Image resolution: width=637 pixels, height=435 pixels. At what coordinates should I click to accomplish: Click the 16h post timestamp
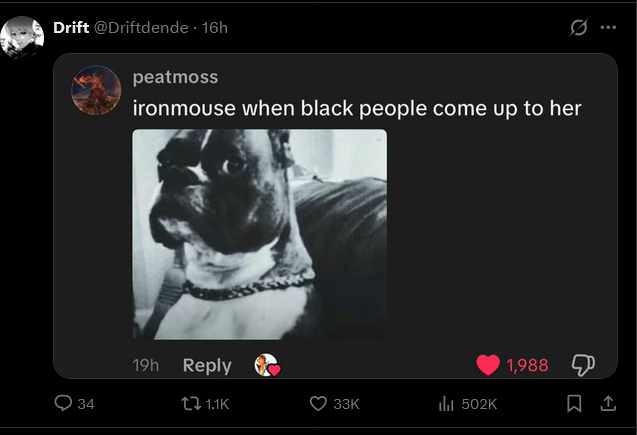(x=214, y=28)
